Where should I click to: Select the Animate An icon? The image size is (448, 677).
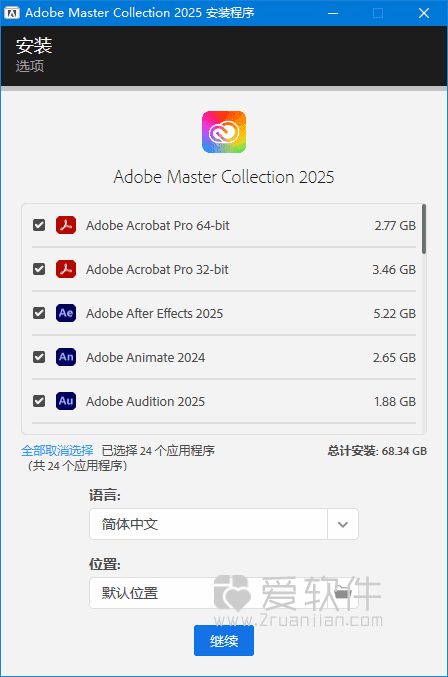point(66,357)
